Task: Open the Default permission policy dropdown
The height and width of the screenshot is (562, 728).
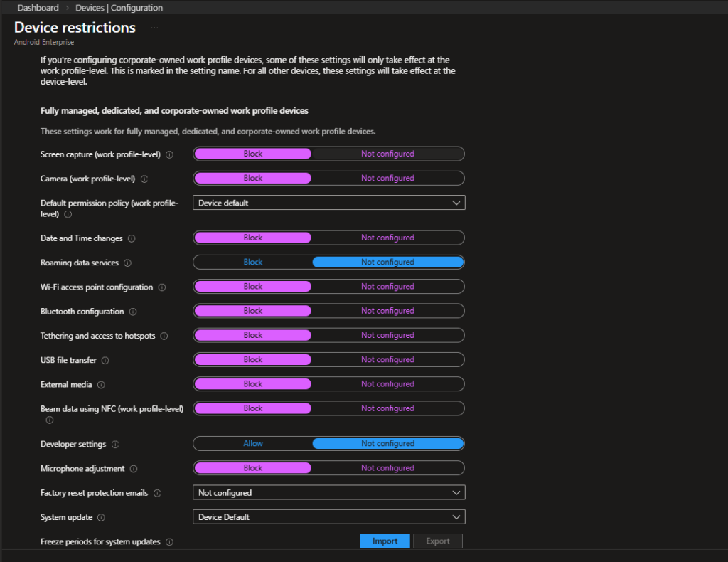Action: (328, 203)
